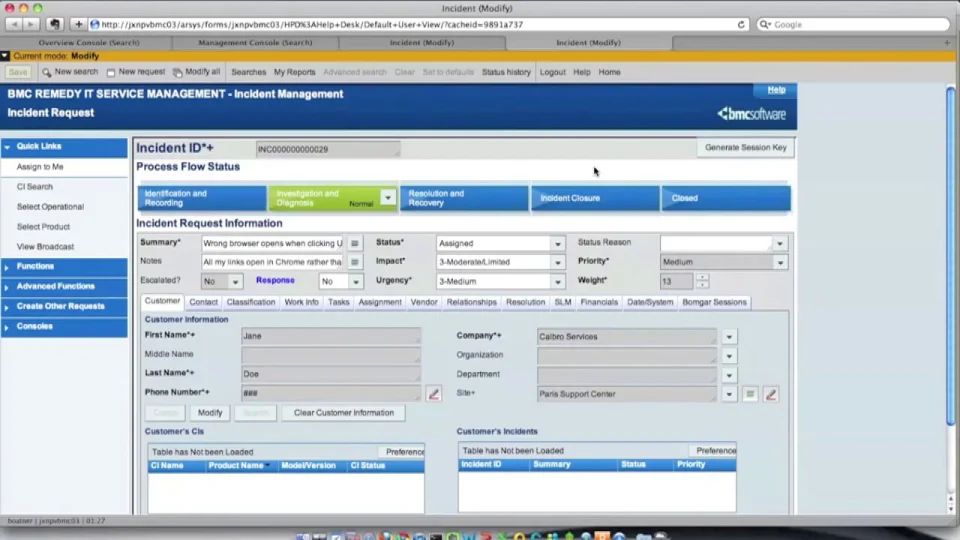Click the Modify all toolbar icon
This screenshot has width=960, height=540.
click(x=178, y=72)
